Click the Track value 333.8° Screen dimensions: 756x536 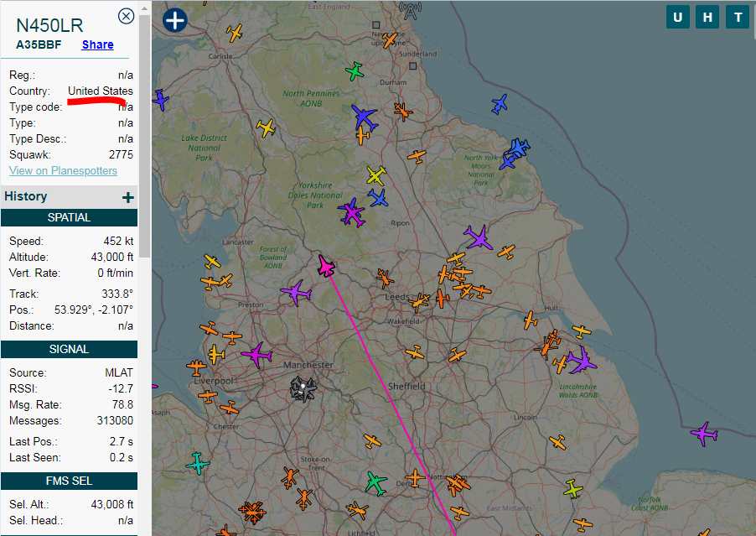pyautogui.click(x=117, y=294)
